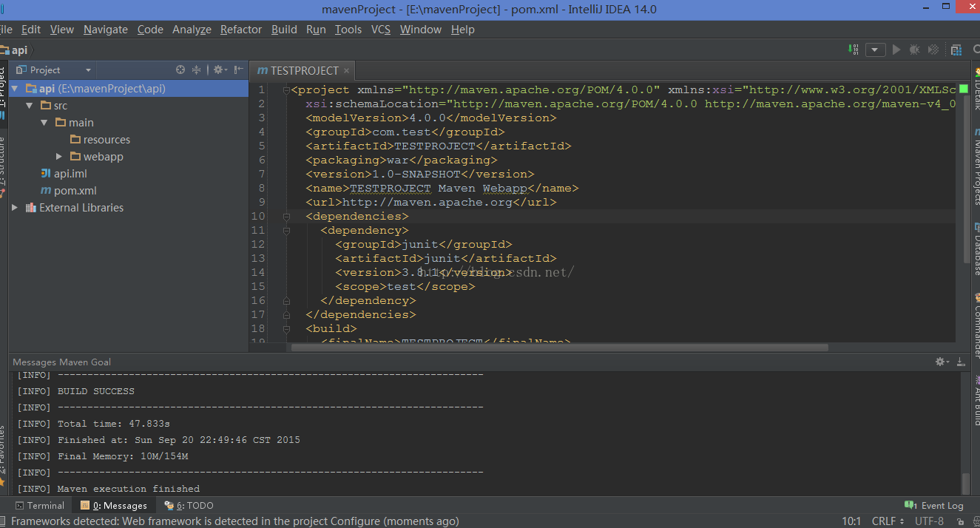Select the resources folder
The width and height of the screenshot is (980, 528).
pos(100,139)
